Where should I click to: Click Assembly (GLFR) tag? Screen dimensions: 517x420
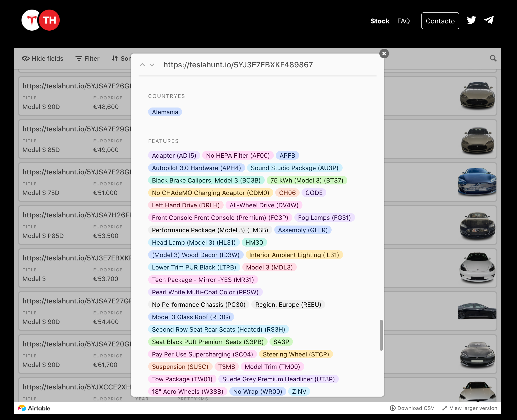click(x=303, y=230)
